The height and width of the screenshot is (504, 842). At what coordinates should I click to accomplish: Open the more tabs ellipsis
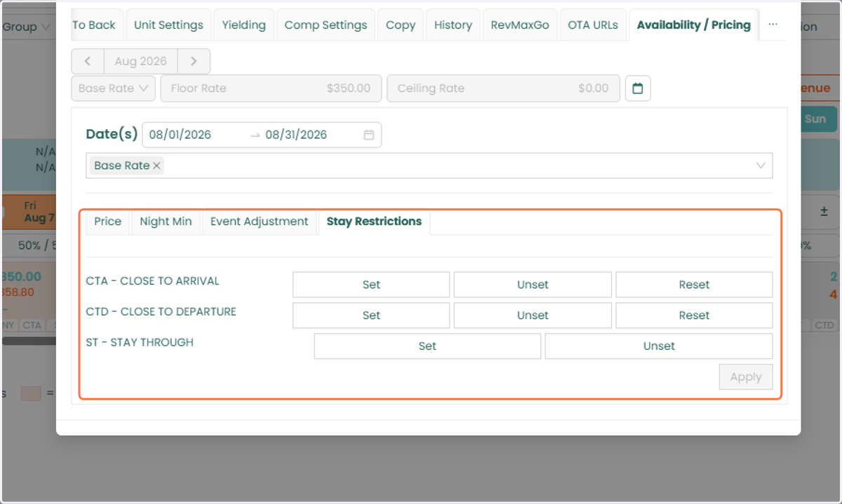pos(773,25)
